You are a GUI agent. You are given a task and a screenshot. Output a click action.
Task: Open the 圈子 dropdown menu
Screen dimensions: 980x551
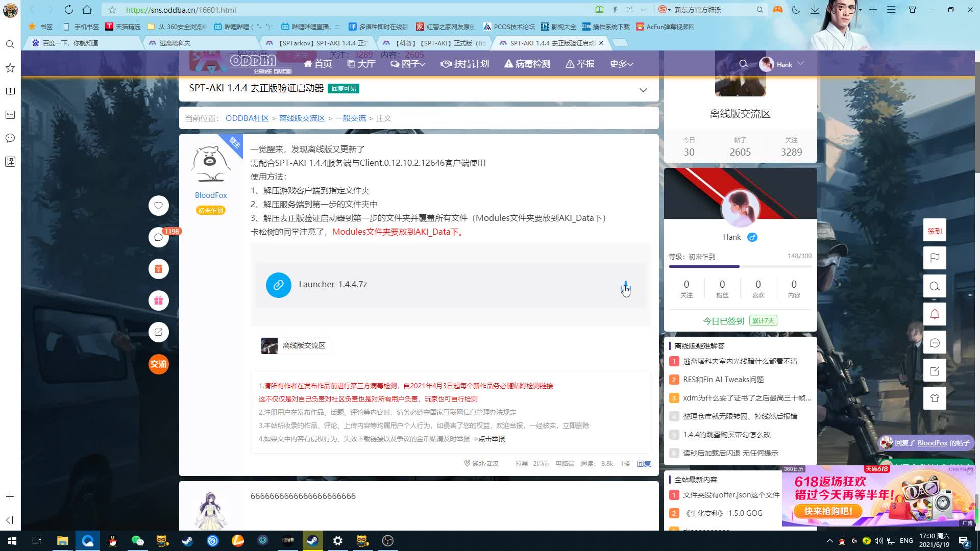[408, 64]
